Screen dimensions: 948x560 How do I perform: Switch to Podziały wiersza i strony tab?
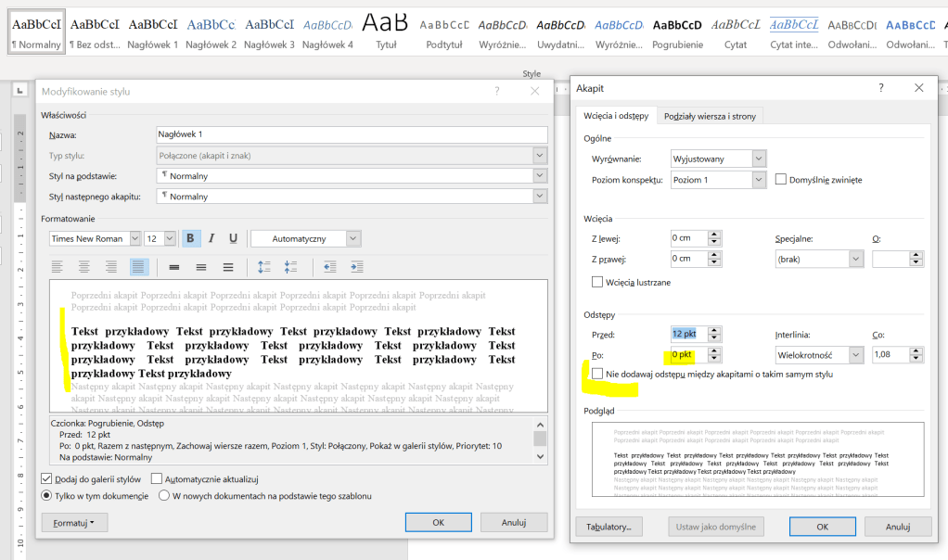[x=710, y=116]
